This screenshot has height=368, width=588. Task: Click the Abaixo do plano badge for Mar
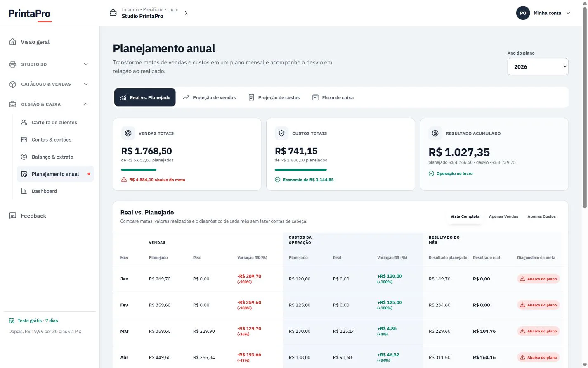[538, 331]
